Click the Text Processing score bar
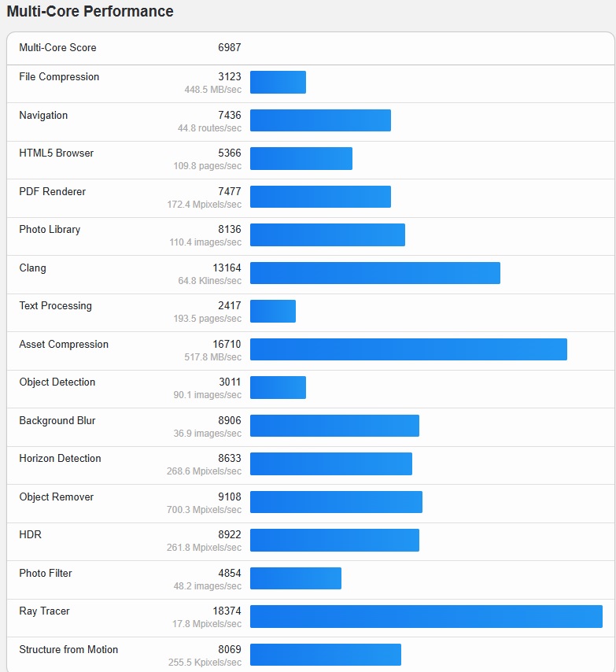The height and width of the screenshot is (672, 616). 273,312
